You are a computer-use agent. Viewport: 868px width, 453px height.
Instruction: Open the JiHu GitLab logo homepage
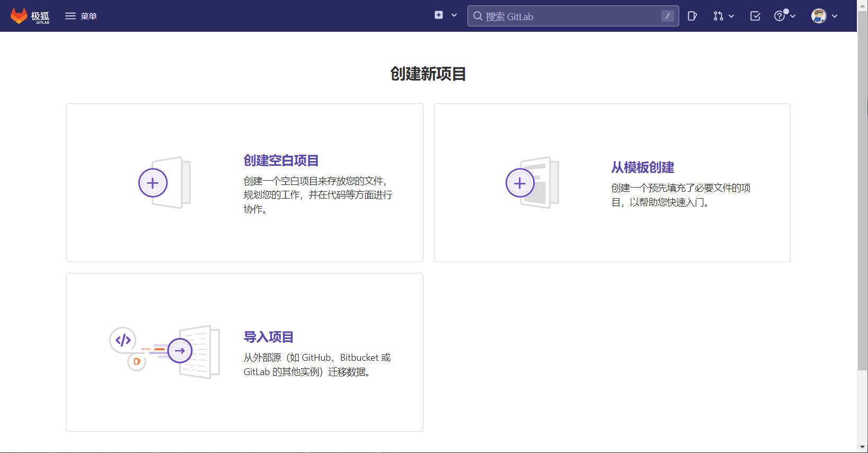coord(30,16)
